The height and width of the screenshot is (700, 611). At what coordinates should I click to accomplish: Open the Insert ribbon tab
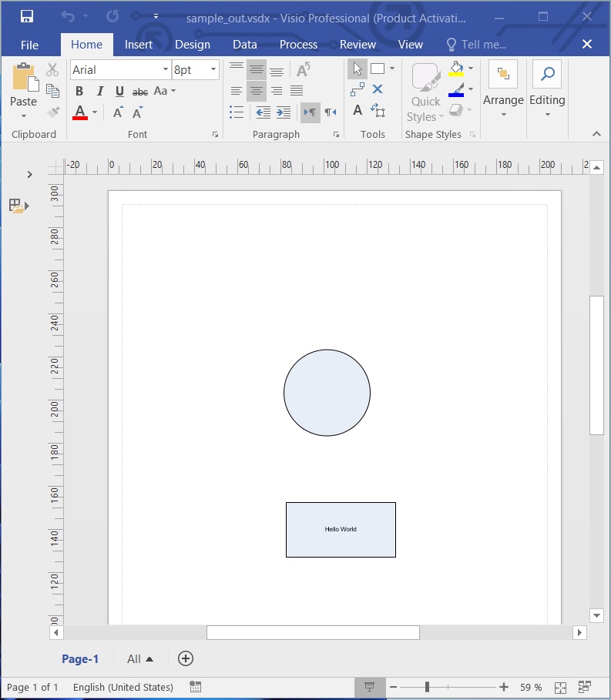click(x=139, y=45)
